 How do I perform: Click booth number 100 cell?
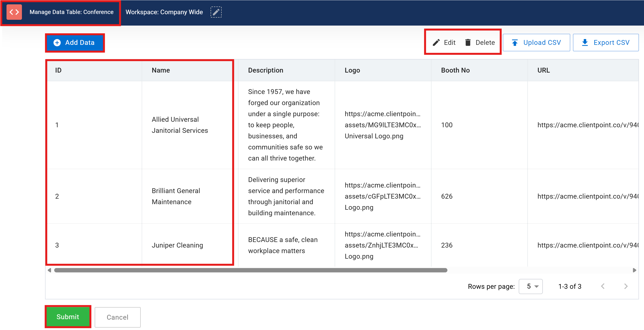479,125
